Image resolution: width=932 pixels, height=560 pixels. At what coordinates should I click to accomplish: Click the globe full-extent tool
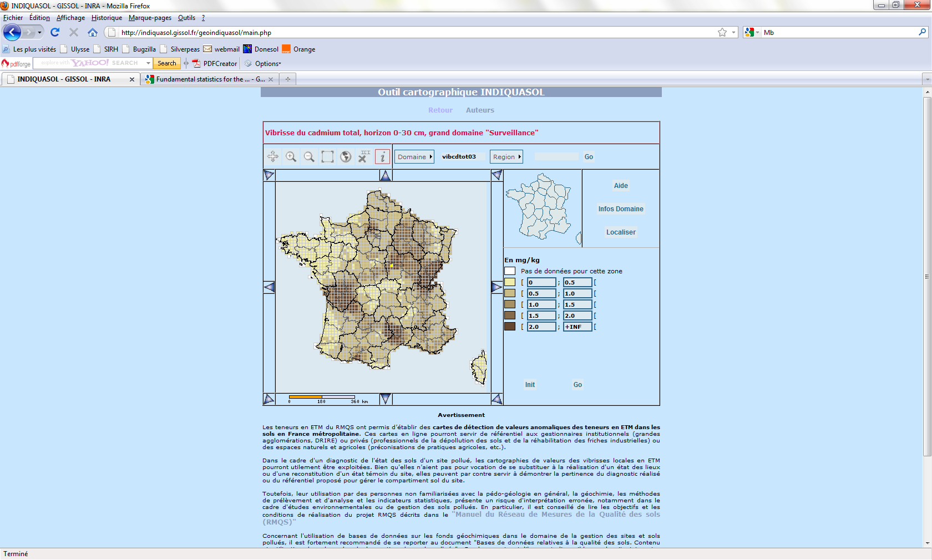point(346,157)
